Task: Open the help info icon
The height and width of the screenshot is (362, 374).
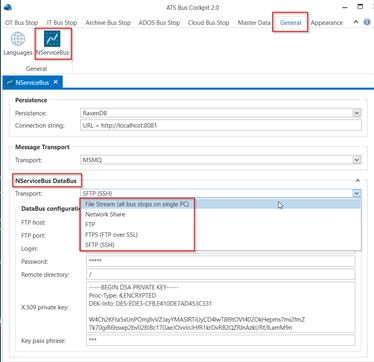Action: point(367,22)
